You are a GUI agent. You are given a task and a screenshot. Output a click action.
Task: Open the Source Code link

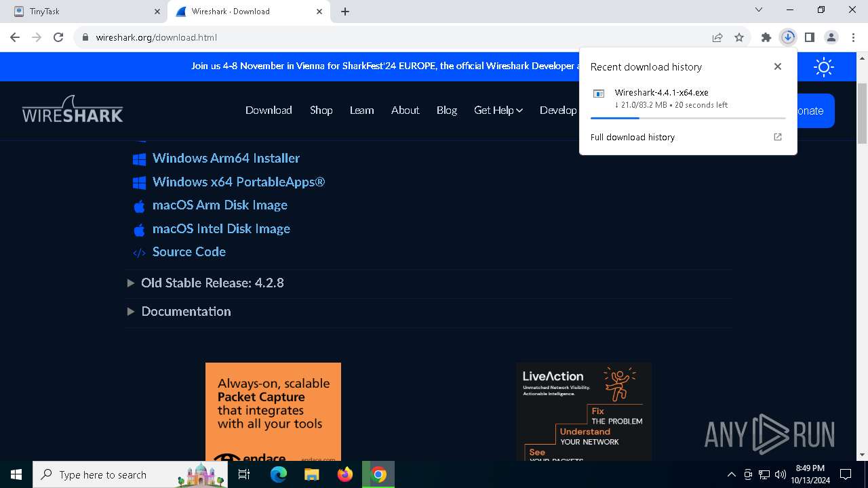click(189, 251)
